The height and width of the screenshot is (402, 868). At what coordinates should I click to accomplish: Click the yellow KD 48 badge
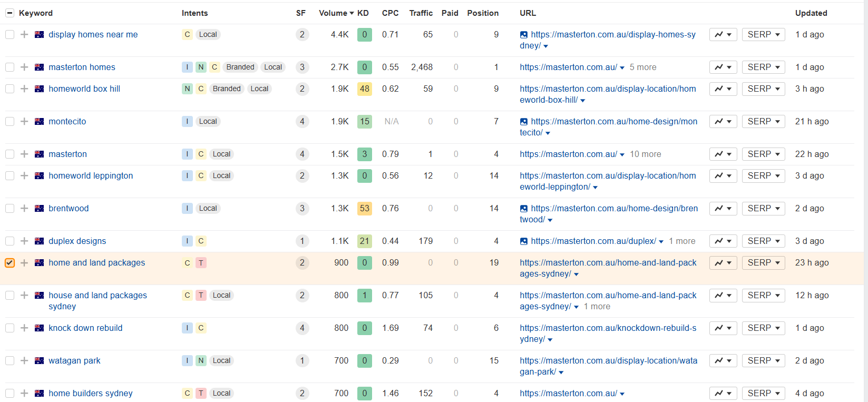[x=364, y=89]
